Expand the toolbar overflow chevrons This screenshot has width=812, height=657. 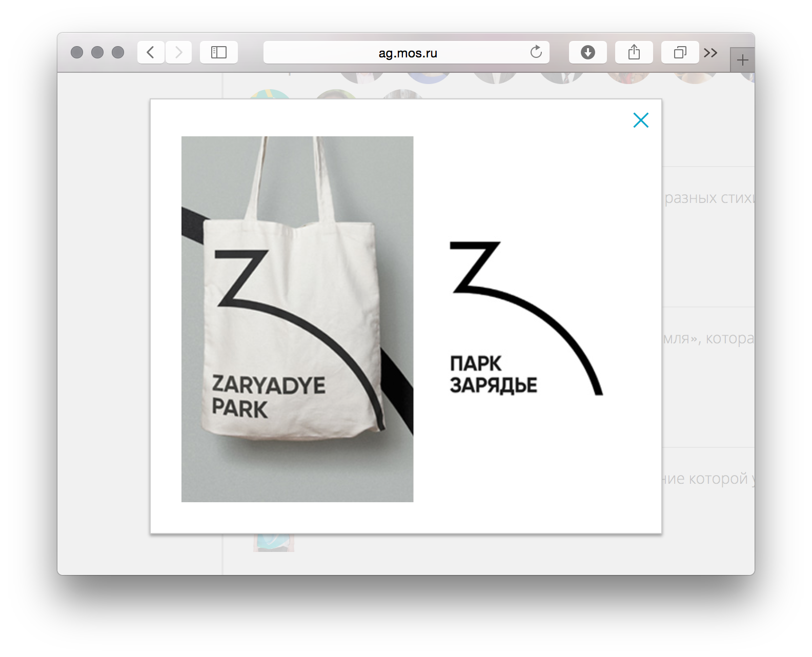(710, 52)
